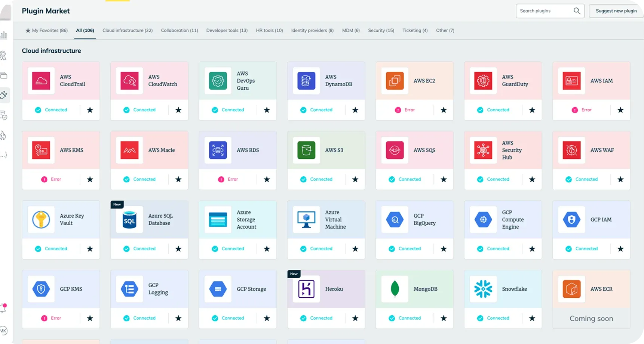Unfavorite the AWS WAF plugin star
Image resolution: width=644 pixels, height=344 pixels.
(x=620, y=179)
